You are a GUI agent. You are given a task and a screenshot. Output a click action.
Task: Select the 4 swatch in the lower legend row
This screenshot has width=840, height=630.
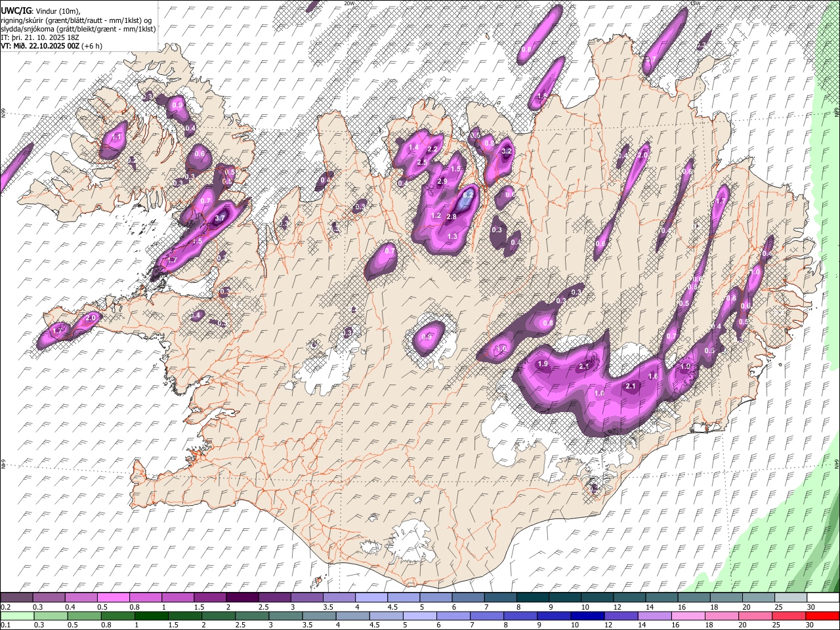click(352, 616)
